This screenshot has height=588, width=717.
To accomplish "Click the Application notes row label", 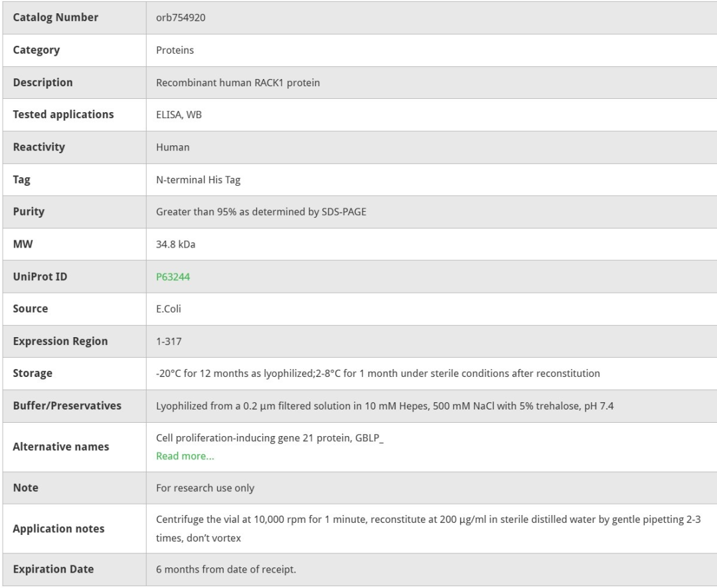I will pyautogui.click(x=59, y=529).
